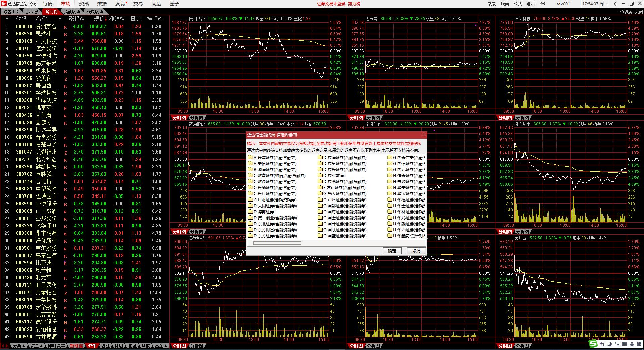
Task: Click 取消 to cancel broker selection
Action: tap(416, 251)
